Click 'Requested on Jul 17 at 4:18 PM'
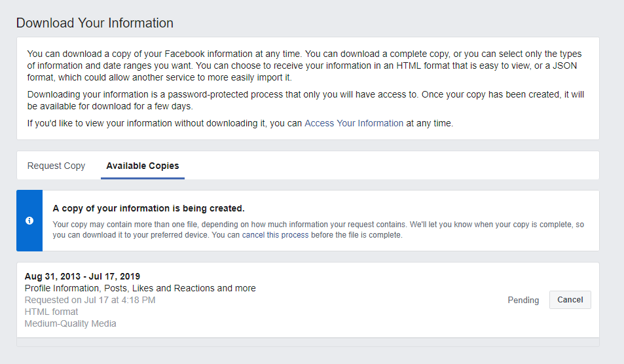 [90, 300]
